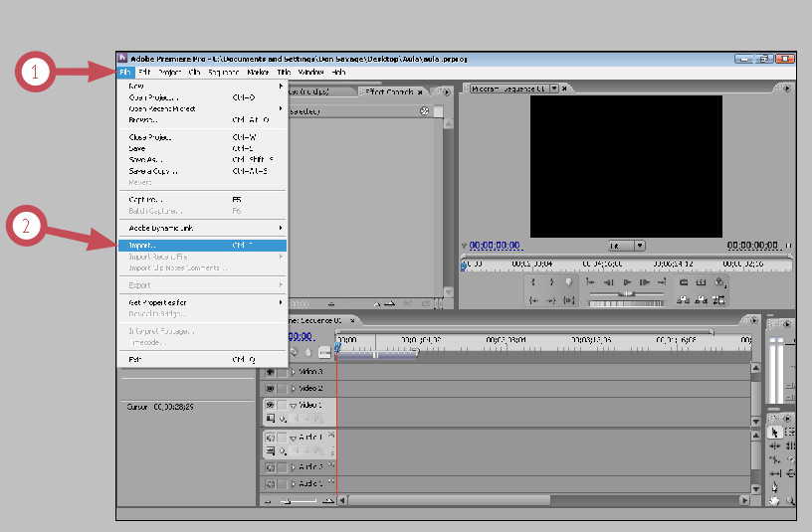Play the sequence in Program monitor
Viewport: 812px width, 532px height.
point(627,282)
